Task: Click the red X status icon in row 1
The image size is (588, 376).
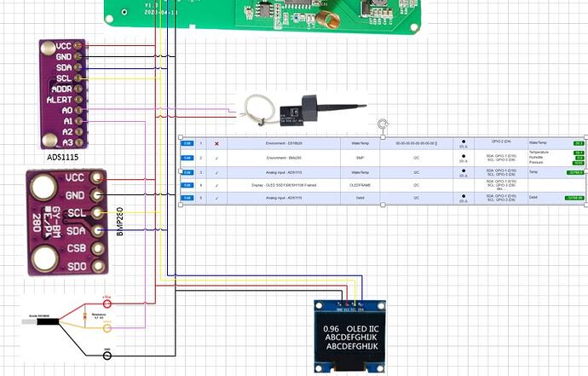Action: pos(216,144)
